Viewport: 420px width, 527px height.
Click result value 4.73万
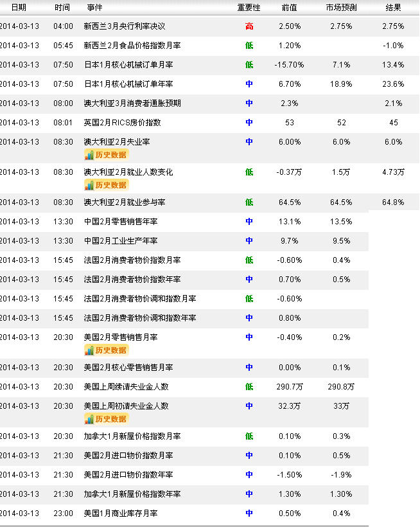click(x=393, y=172)
